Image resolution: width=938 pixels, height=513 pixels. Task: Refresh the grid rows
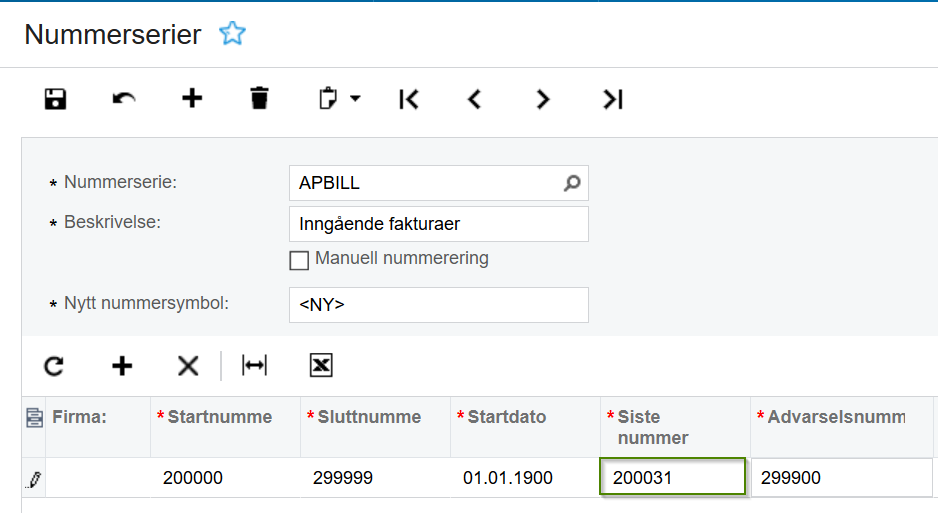click(x=54, y=365)
